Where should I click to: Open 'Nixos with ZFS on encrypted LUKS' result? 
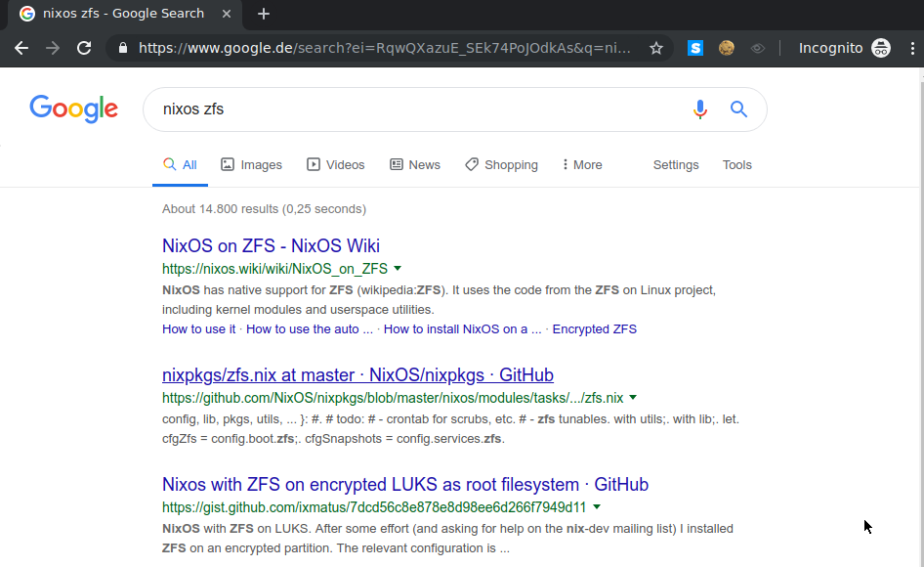[405, 485]
